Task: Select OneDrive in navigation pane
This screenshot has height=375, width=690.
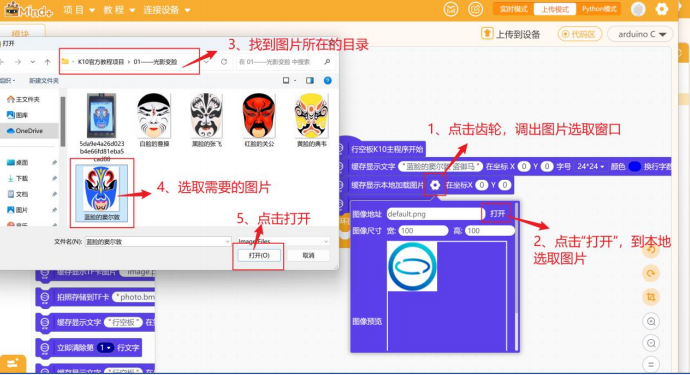Action: [x=26, y=131]
